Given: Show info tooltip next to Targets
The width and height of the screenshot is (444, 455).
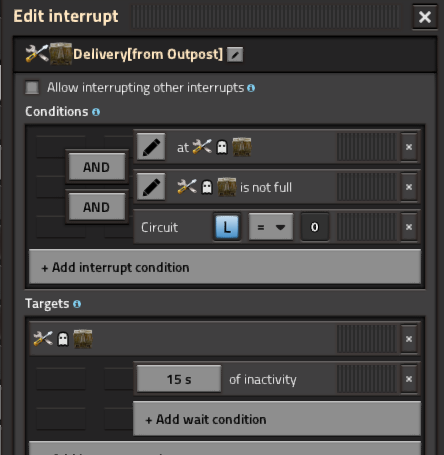Looking at the screenshot, I should (x=77, y=304).
